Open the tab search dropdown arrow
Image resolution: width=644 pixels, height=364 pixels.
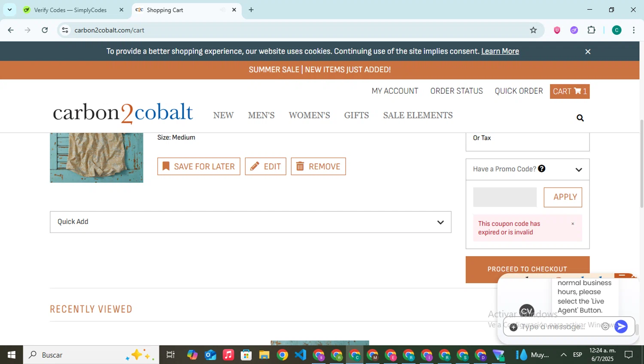[x=9, y=9]
